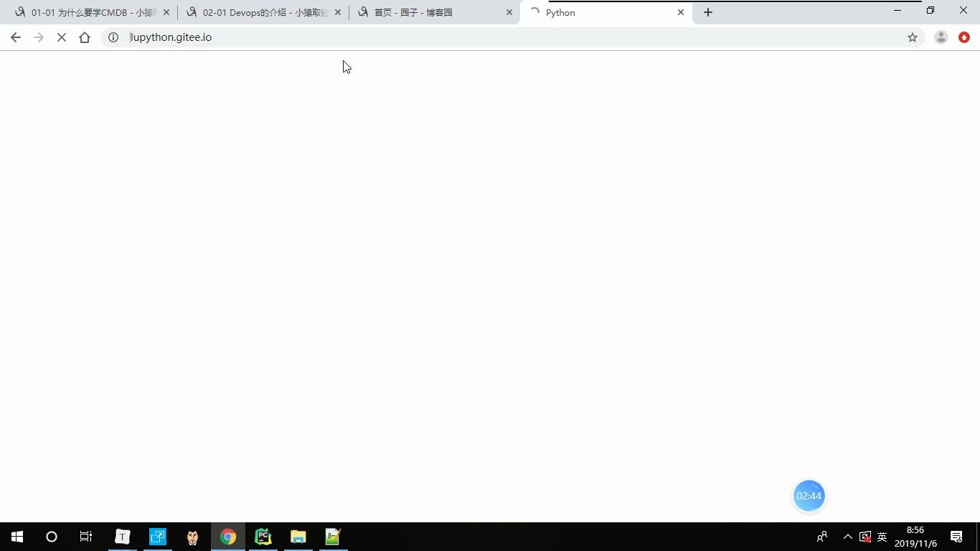This screenshot has width=980, height=551.
Task: Open Task View on the taskbar
Action: coord(86,537)
